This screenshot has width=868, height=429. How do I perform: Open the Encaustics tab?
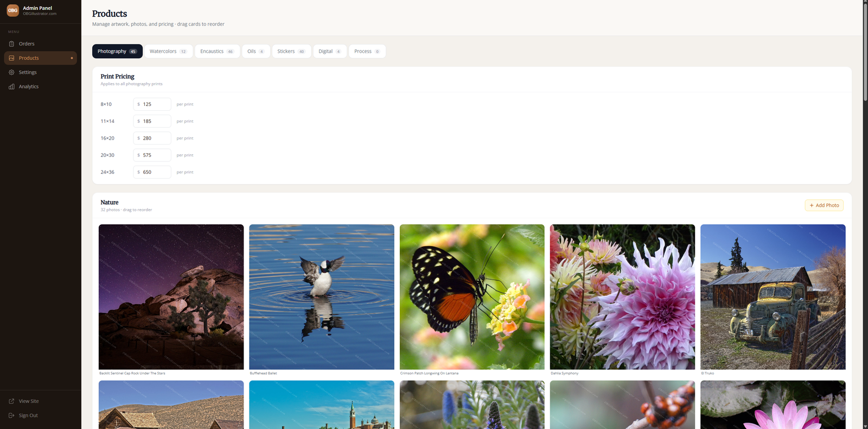click(217, 51)
